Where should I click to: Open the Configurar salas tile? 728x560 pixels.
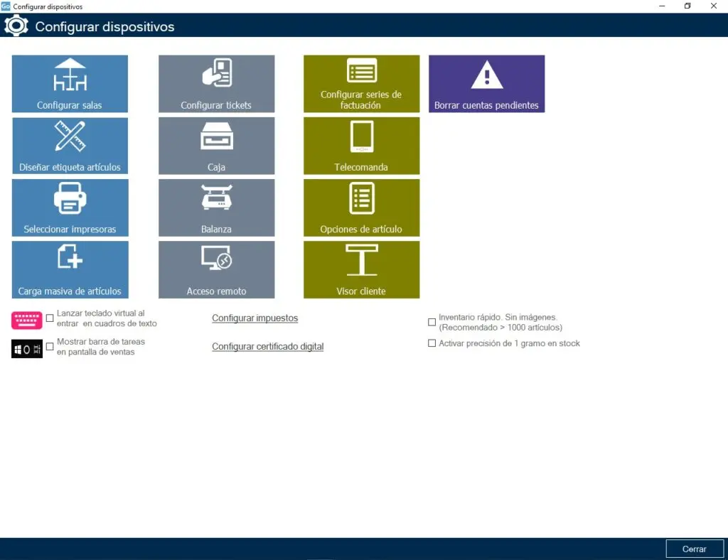[70, 84]
